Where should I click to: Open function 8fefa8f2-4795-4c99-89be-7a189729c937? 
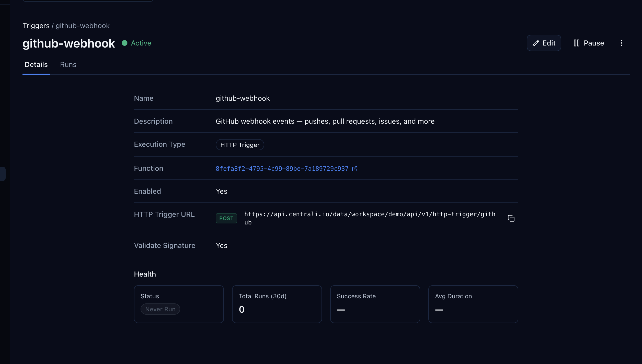[x=282, y=168]
